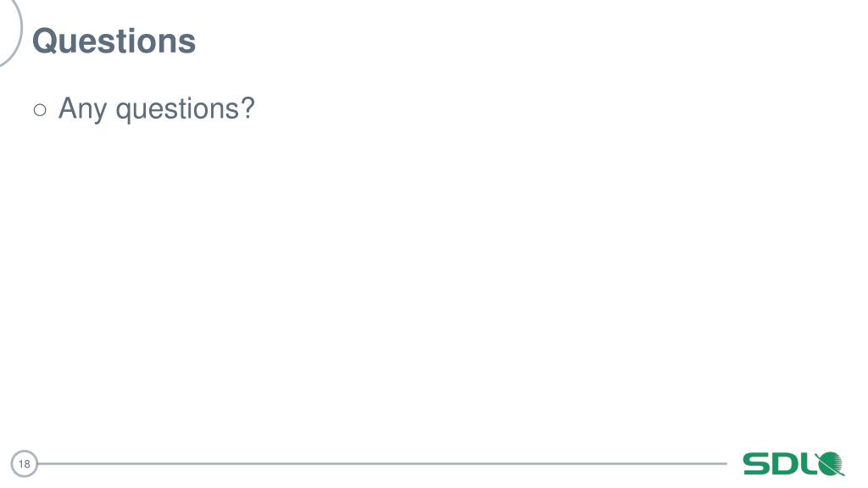Click the green letter D in the SDL logo

[785, 463]
